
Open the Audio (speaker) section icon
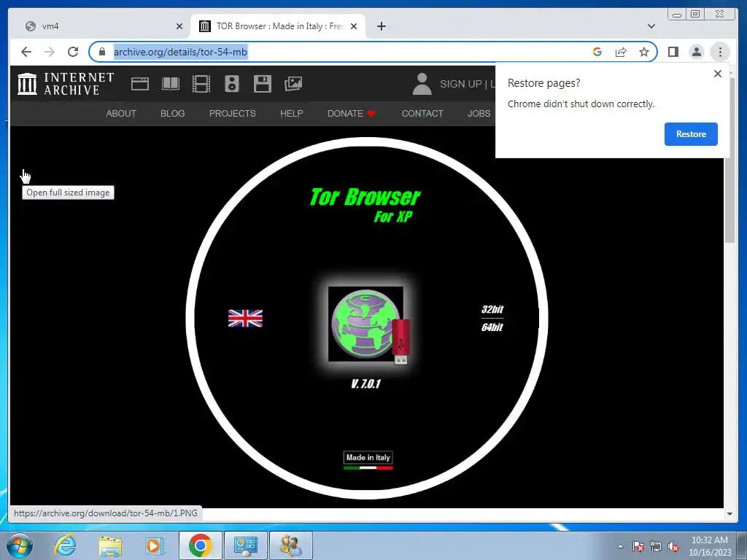point(231,84)
